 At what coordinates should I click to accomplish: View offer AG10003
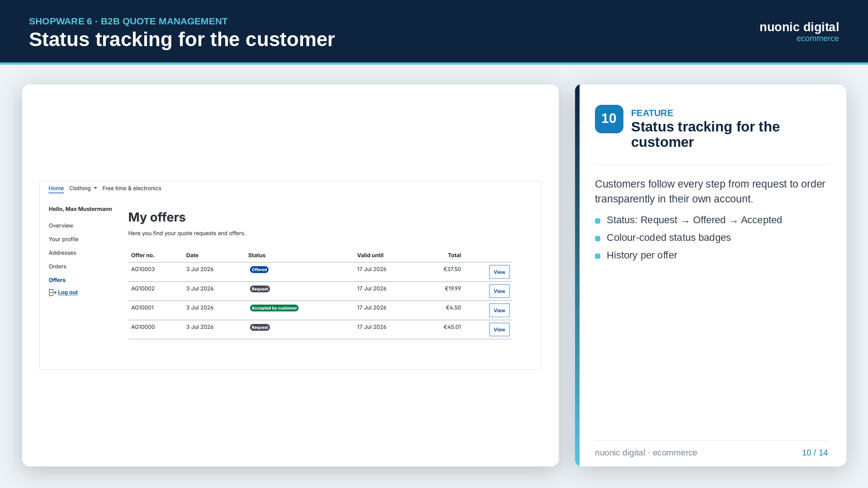tap(499, 272)
